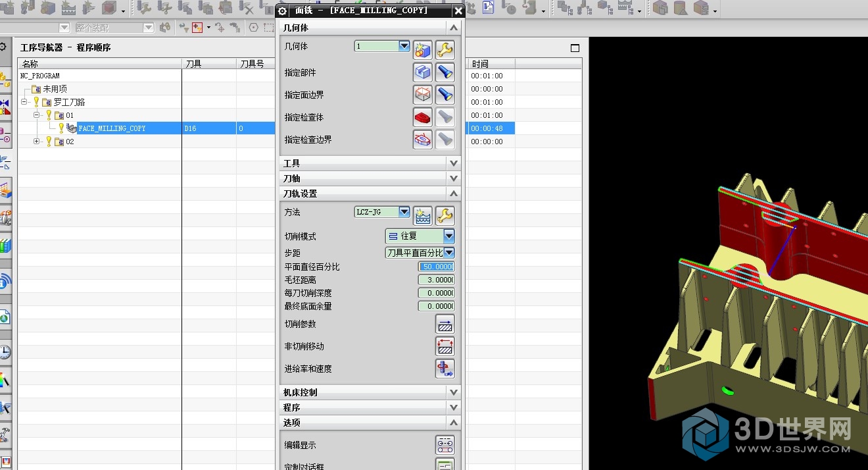Display face boundaries with 指定面边界 flashlight
The width and height of the screenshot is (868, 470).
tap(445, 94)
